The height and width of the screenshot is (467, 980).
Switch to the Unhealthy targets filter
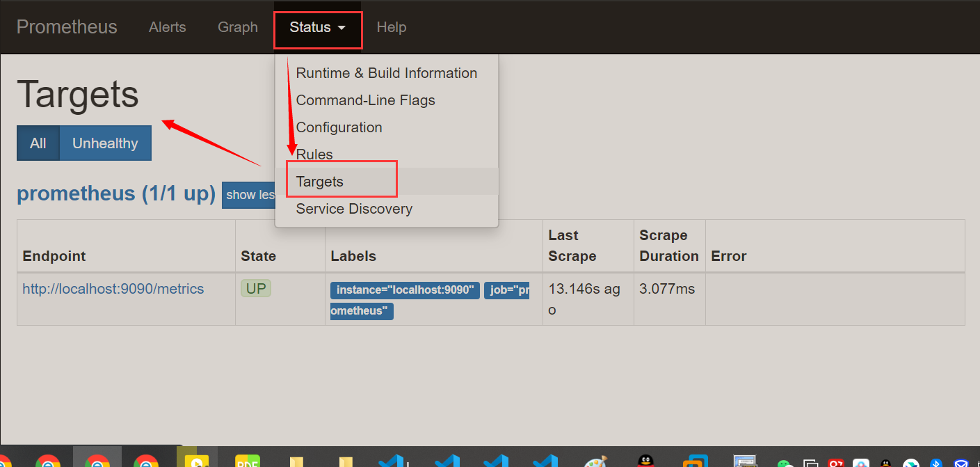pos(105,143)
